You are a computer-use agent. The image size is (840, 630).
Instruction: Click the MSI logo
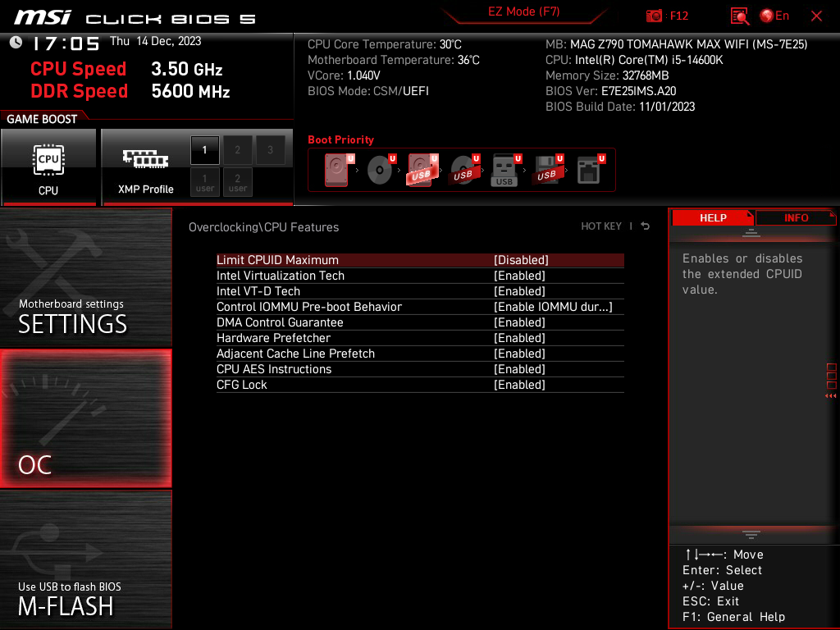coord(43,17)
